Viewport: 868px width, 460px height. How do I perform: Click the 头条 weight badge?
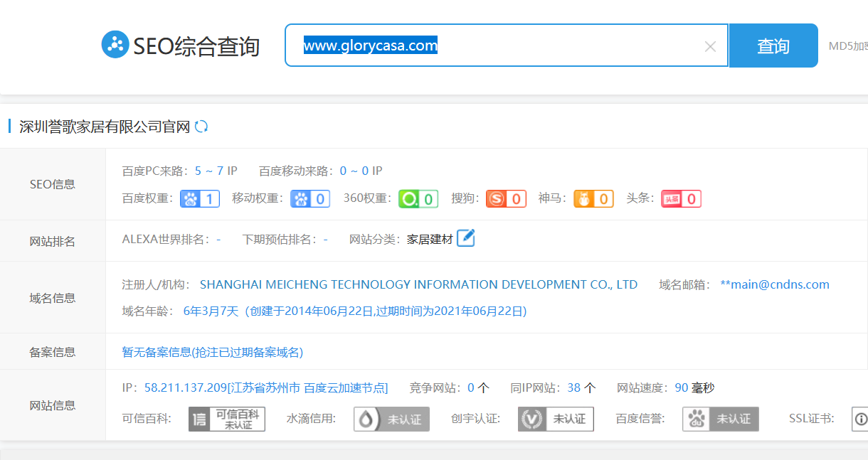(x=681, y=198)
